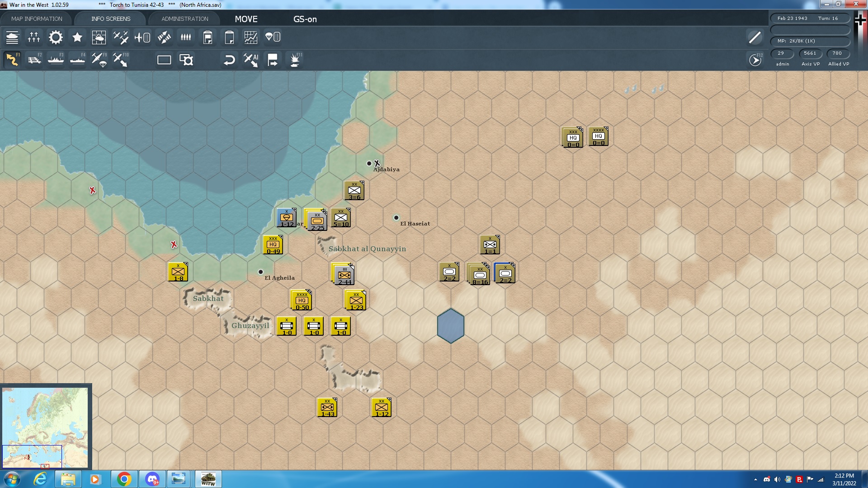Switch to Map Information tab

click(37, 19)
